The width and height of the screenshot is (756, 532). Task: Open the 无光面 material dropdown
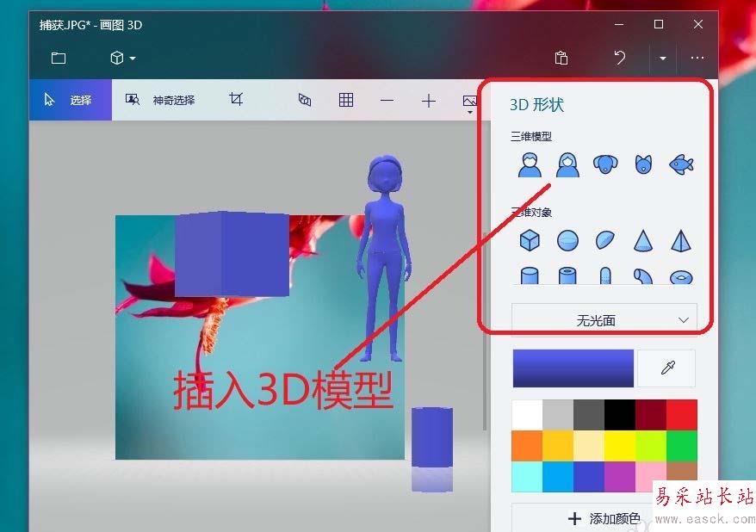tap(604, 320)
